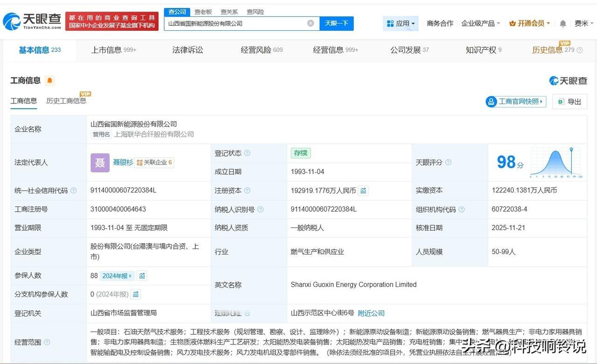Expand the 2024年报 selector for 参保人数
The height and width of the screenshot is (364, 597).
pos(117,276)
